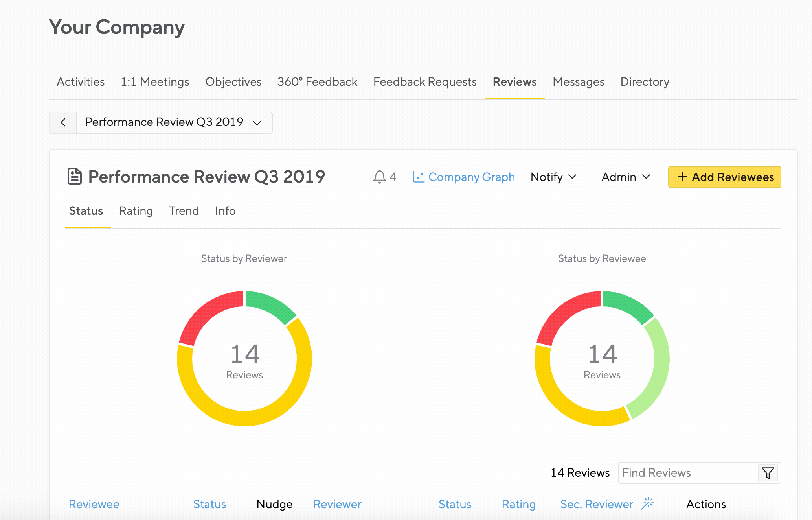Go to Objectives in navigation
Viewport: 812px width, 520px height.
(233, 82)
